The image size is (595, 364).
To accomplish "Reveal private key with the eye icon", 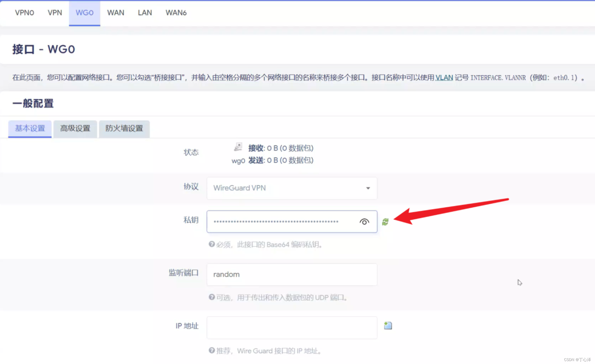I will pyautogui.click(x=364, y=222).
